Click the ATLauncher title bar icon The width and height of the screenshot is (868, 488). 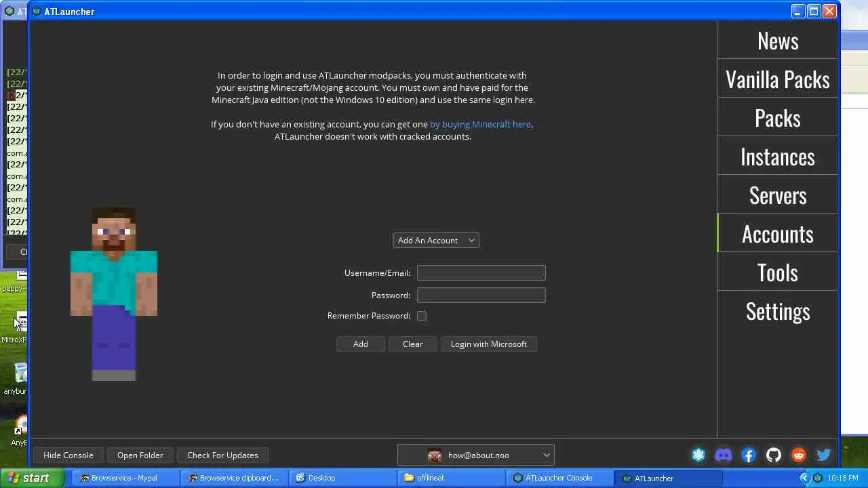point(37,12)
